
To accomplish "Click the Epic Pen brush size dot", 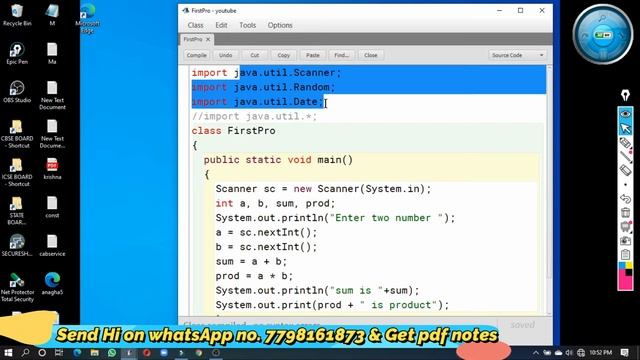I will click(625, 184).
